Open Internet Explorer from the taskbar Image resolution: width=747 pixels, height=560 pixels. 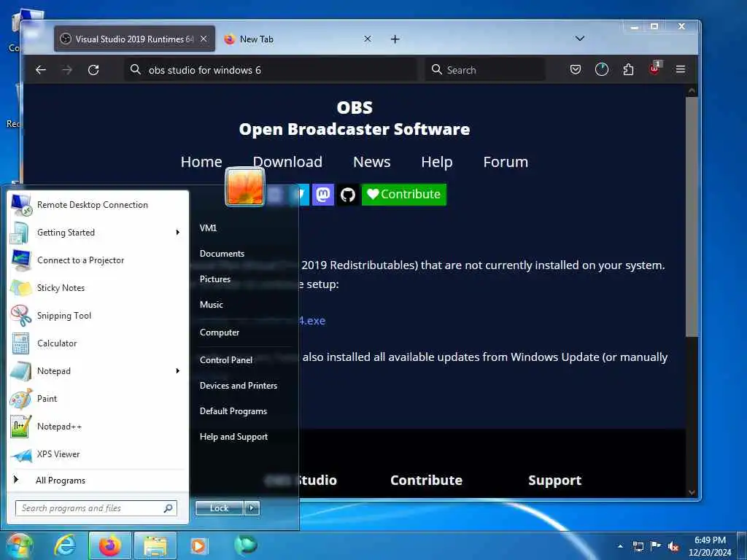point(65,545)
